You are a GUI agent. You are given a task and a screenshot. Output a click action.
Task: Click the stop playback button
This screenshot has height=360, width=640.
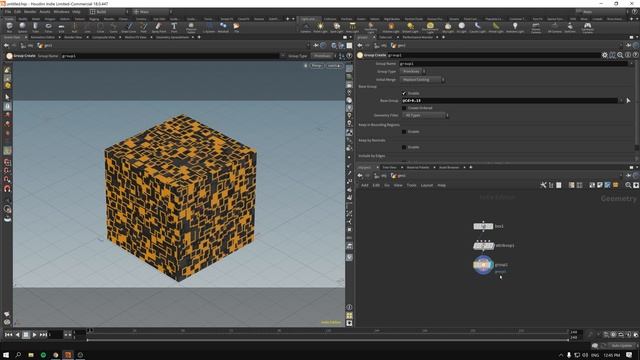coord(26,335)
